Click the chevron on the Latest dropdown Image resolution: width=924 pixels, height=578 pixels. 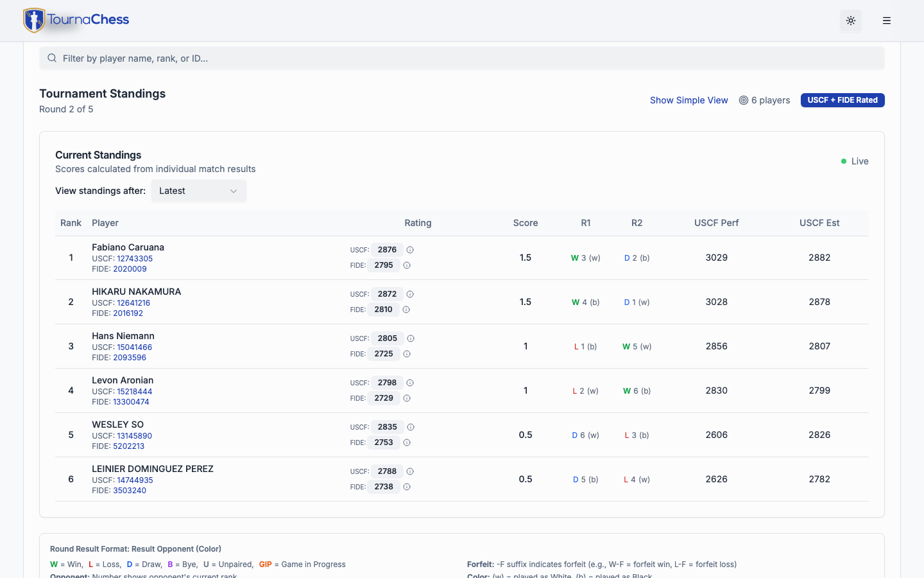[x=234, y=191]
